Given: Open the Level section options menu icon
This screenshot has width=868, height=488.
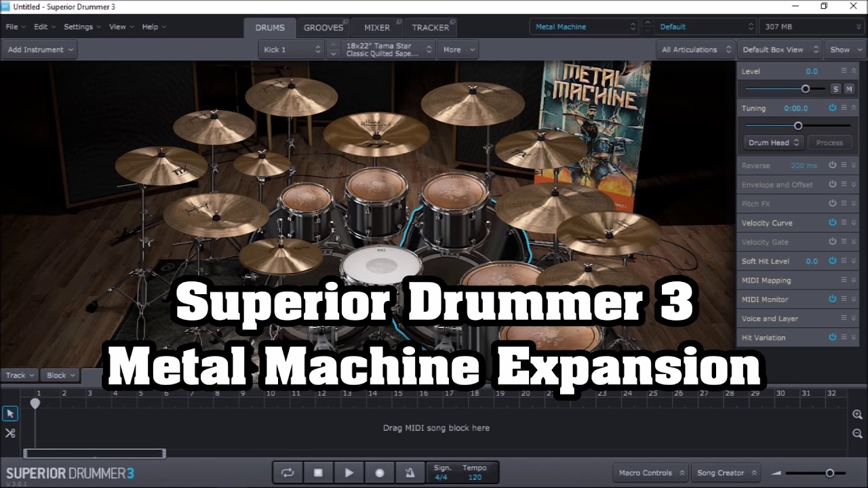Looking at the screenshot, I should tap(844, 70).
